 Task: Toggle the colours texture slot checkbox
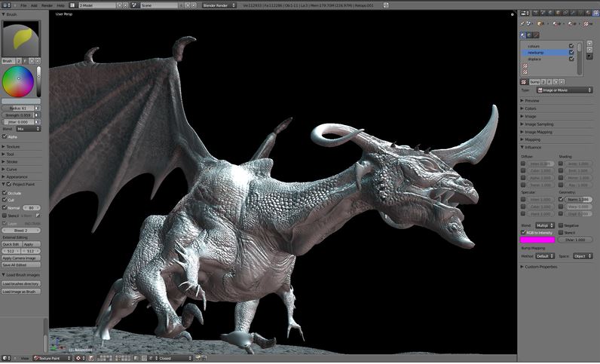point(571,45)
